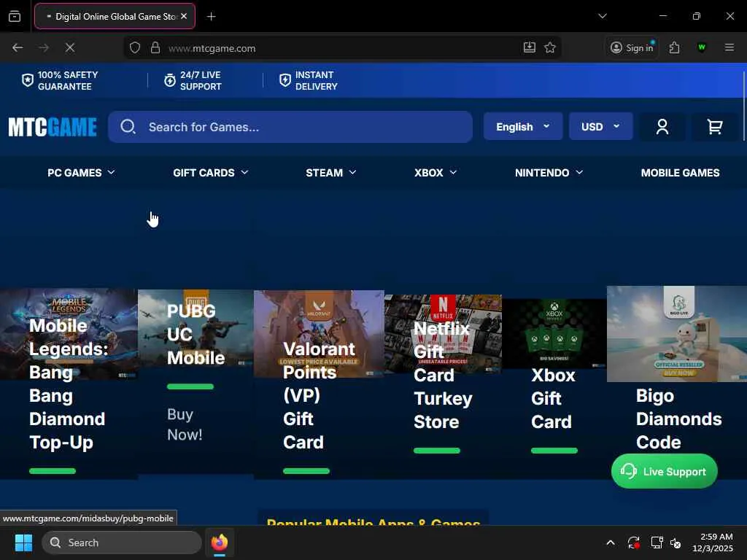747x560 pixels.
Task: Click Buy Now under PUBG UC Mobile
Action: click(x=185, y=424)
